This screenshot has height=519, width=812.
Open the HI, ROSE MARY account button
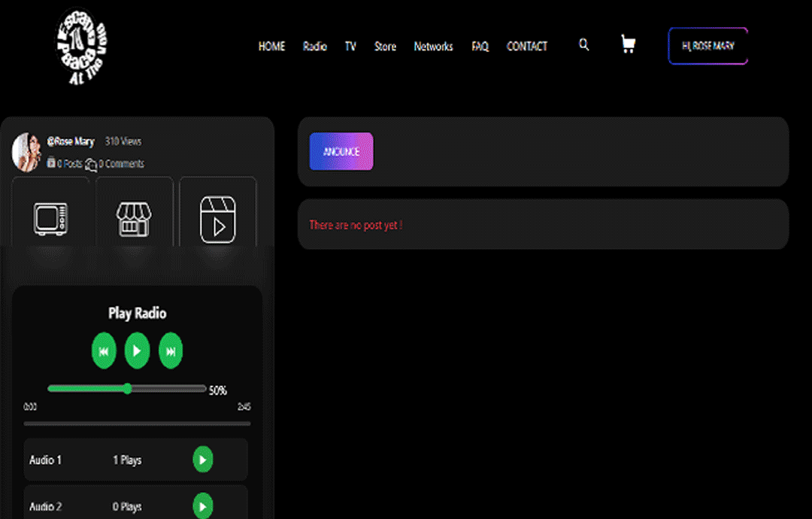[708, 46]
